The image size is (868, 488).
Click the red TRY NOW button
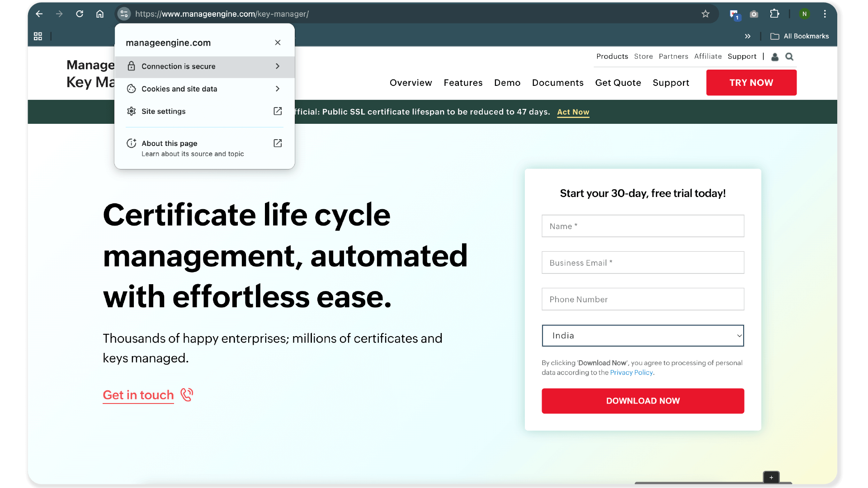751,83
